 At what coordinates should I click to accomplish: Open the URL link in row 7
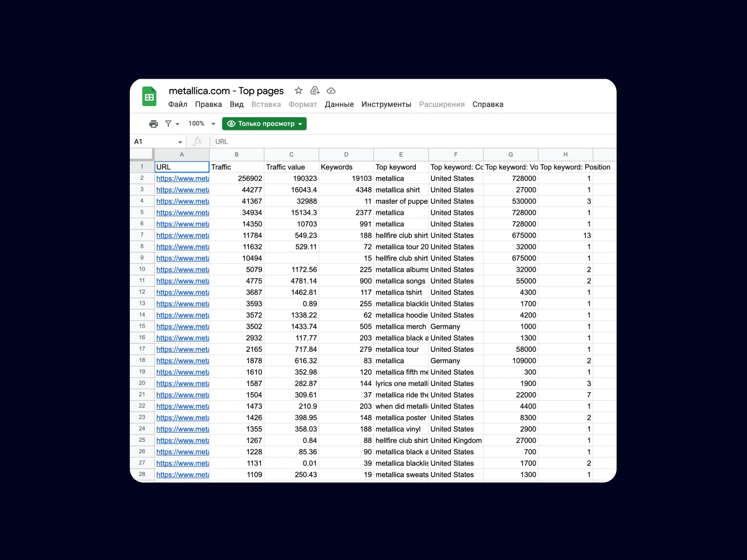(182, 235)
